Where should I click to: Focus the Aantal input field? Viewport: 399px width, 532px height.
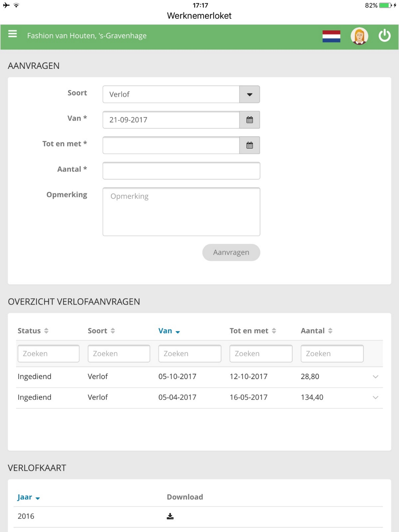click(181, 171)
